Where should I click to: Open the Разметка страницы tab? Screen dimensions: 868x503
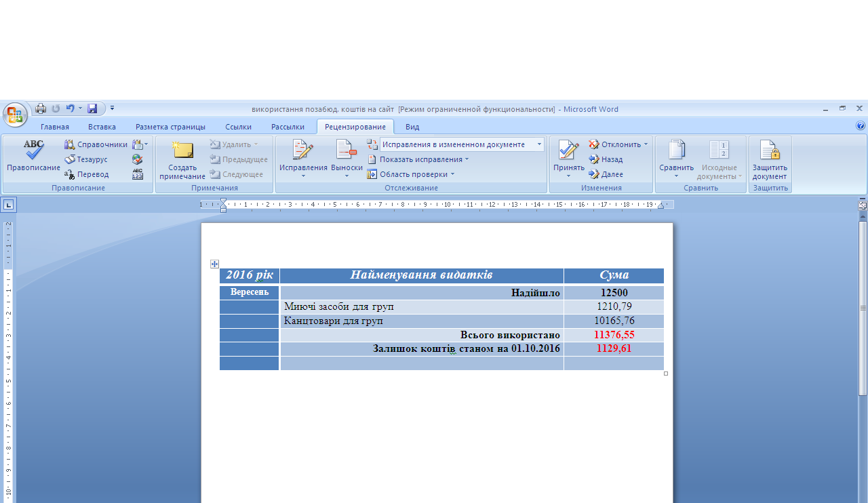click(x=170, y=127)
